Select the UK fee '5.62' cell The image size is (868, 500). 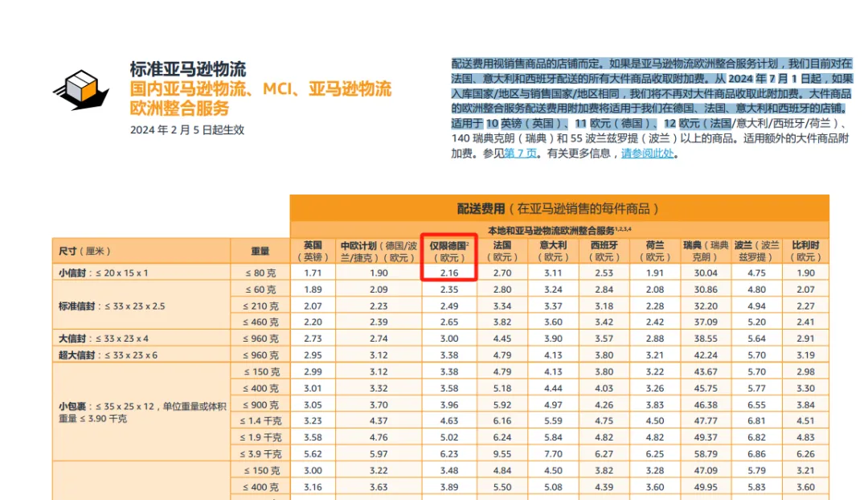(x=313, y=454)
